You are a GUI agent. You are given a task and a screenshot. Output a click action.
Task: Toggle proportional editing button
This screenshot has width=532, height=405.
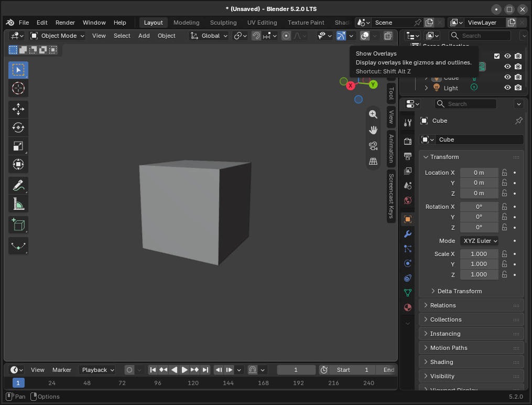[x=286, y=36]
